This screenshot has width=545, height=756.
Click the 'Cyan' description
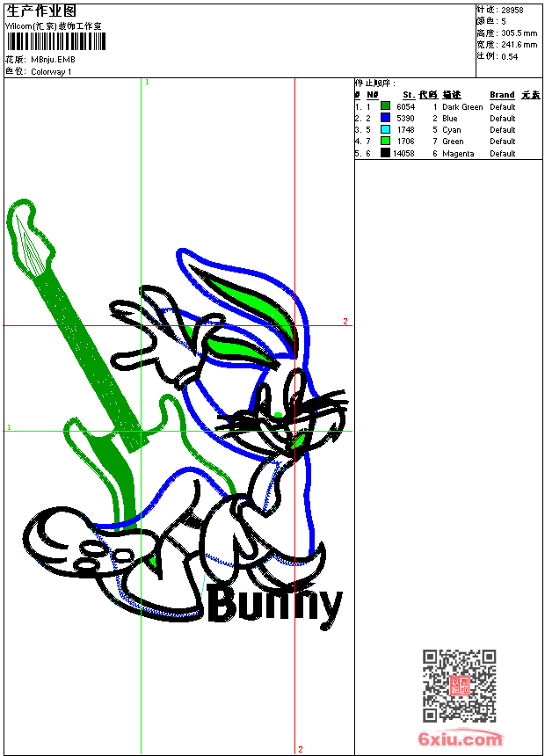(x=452, y=130)
